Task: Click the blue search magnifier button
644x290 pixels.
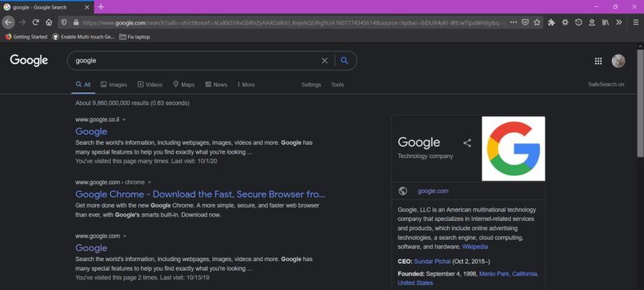Action: coord(345,61)
